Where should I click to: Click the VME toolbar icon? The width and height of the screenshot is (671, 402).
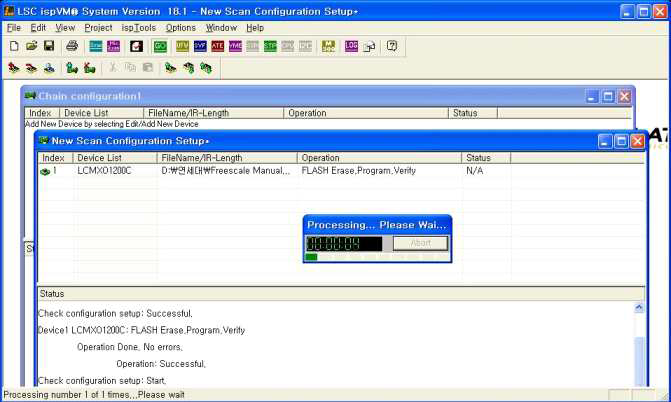point(235,46)
